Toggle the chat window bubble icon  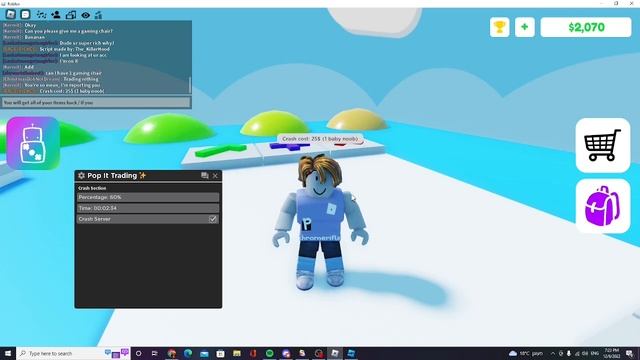[25, 15]
